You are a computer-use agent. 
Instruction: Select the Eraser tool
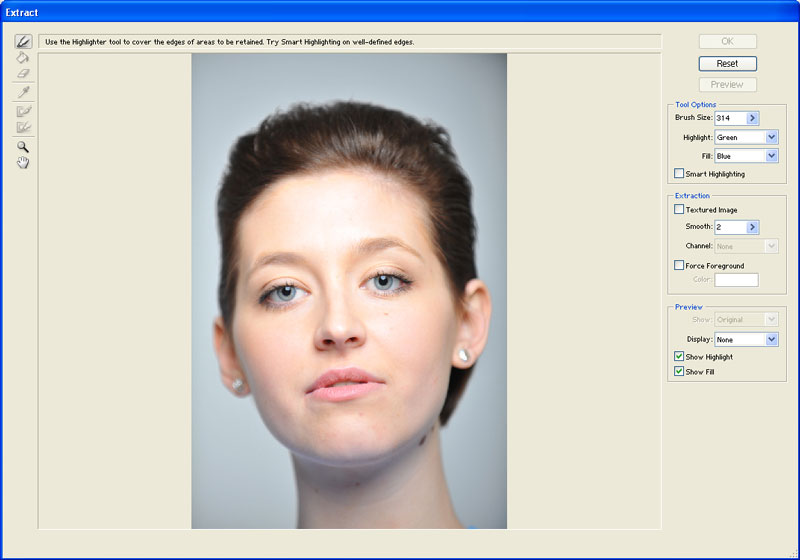[x=23, y=74]
